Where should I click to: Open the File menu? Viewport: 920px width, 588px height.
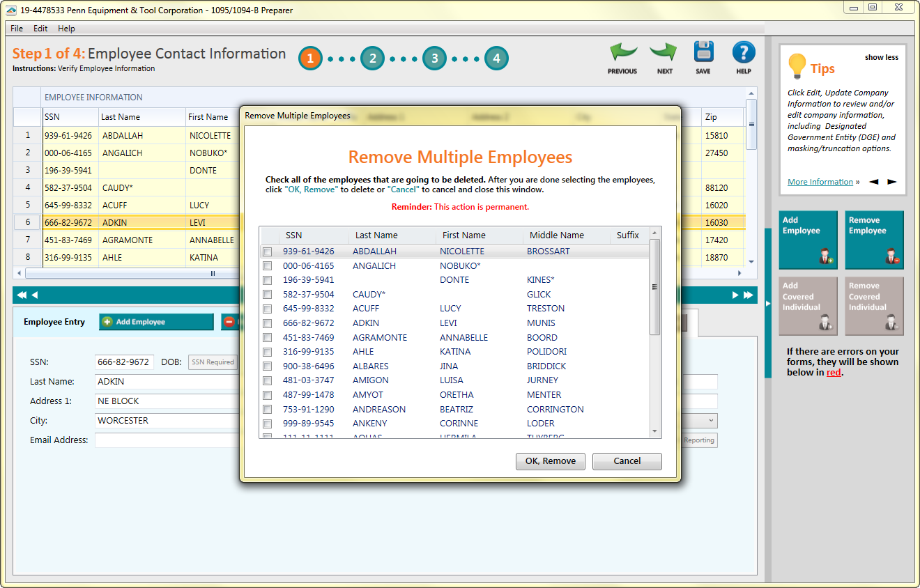click(17, 29)
